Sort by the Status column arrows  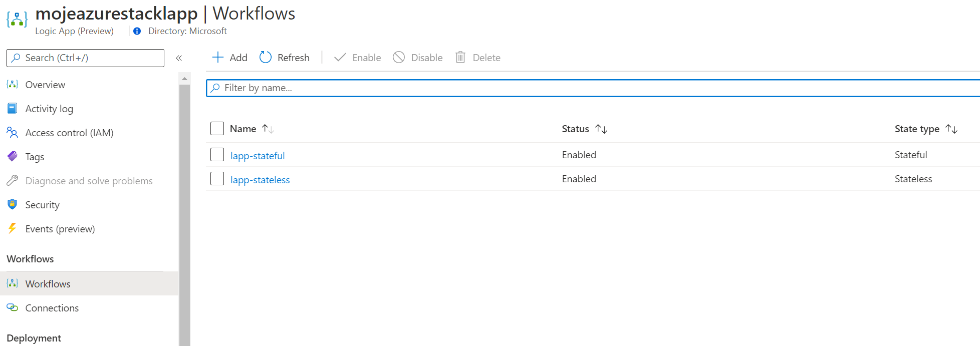(601, 129)
